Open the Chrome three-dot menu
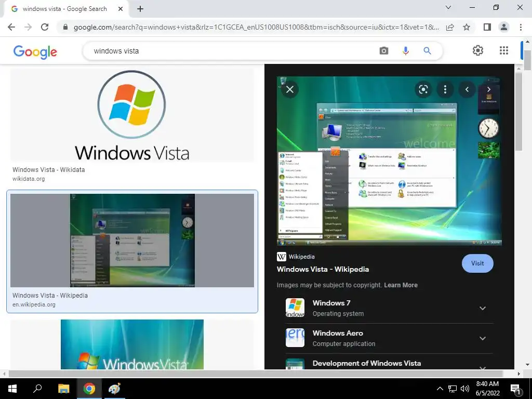 point(521,27)
